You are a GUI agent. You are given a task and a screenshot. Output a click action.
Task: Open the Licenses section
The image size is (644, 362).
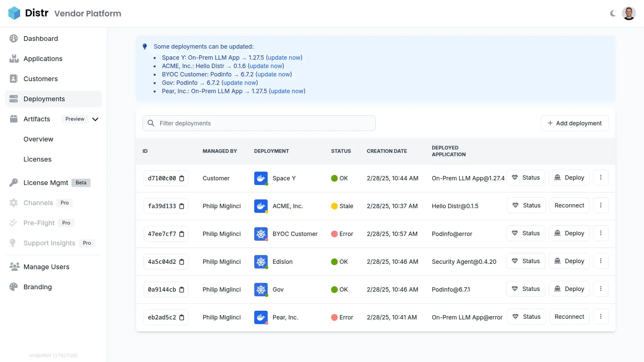pyautogui.click(x=37, y=159)
